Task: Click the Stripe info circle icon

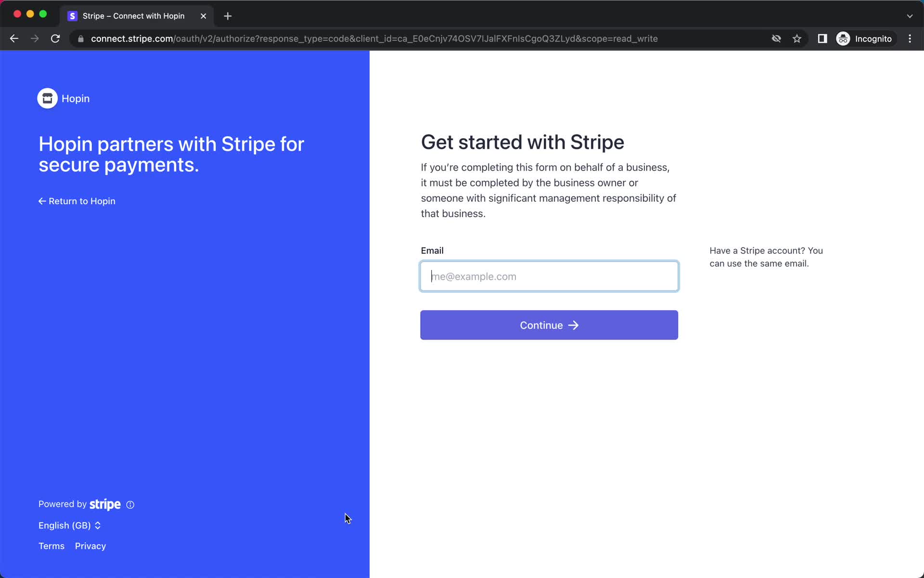Action: [130, 505]
